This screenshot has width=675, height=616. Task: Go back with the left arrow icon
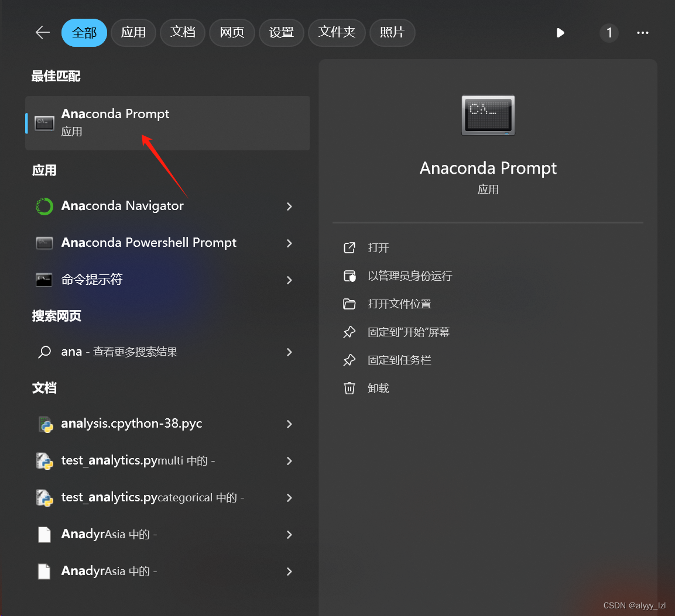pos(43,33)
